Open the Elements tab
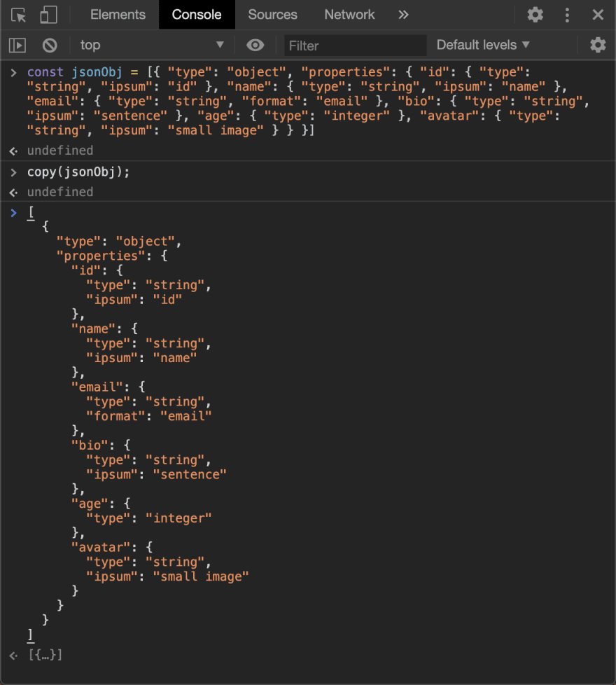 118,15
